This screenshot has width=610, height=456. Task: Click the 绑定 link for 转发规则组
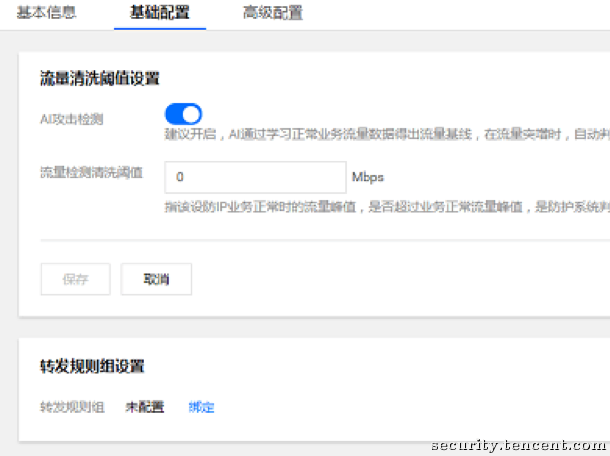click(201, 407)
